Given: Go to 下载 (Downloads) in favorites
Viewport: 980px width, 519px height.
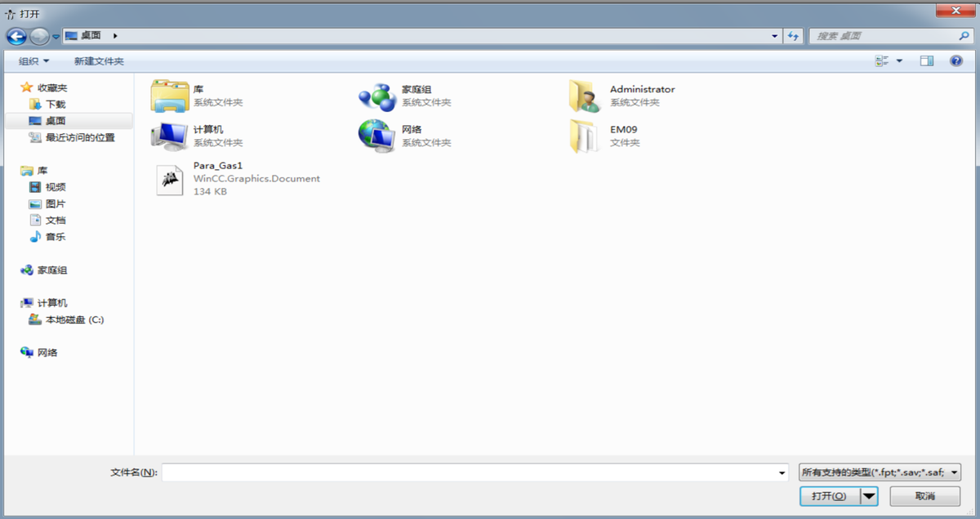Looking at the screenshot, I should (56, 104).
